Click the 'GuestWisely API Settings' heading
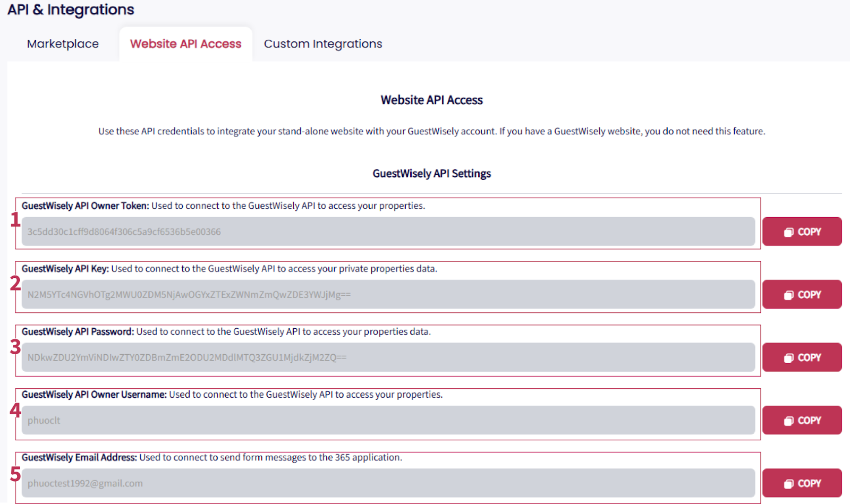 [431, 174]
